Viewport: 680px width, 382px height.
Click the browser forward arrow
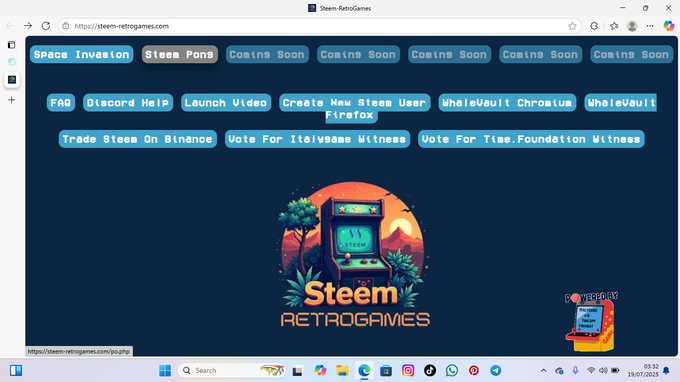pos(28,26)
